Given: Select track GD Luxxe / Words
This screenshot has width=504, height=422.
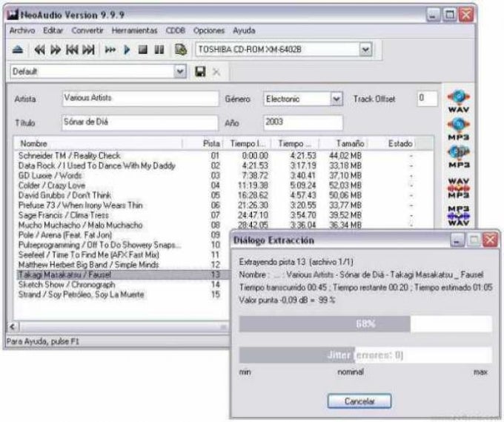Looking at the screenshot, I should click(x=50, y=176).
